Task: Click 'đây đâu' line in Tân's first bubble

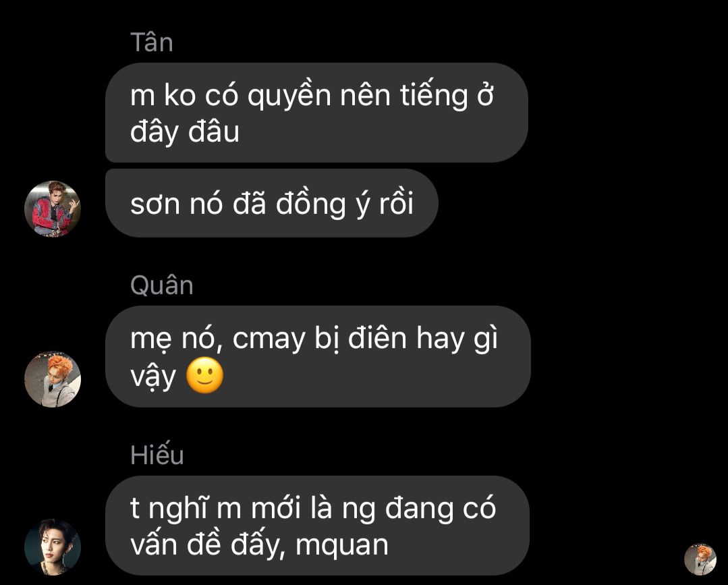Action: [x=185, y=132]
